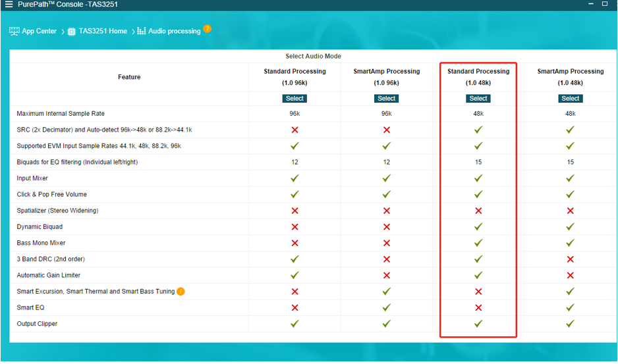Click the TAS3251 Home chip icon

tap(71, 32)
